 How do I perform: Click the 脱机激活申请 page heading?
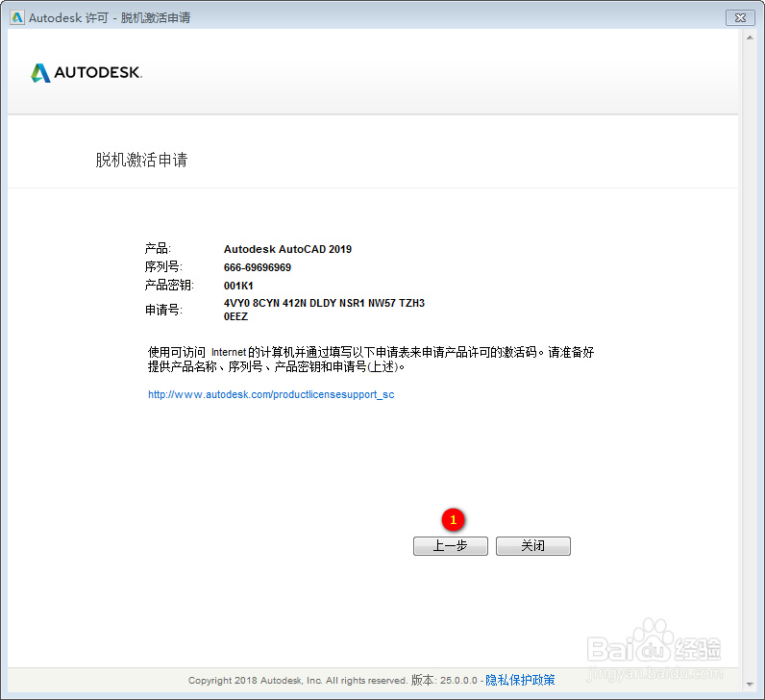(141, 161)
